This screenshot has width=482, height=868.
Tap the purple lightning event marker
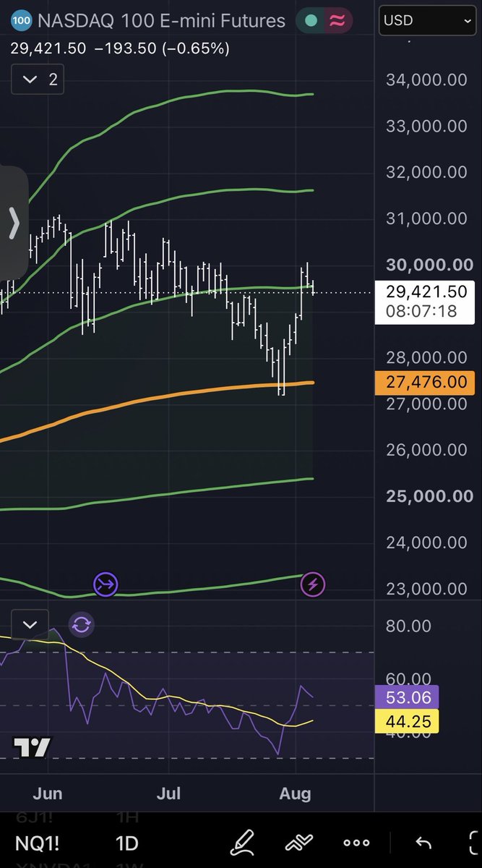tap(313, 584)
